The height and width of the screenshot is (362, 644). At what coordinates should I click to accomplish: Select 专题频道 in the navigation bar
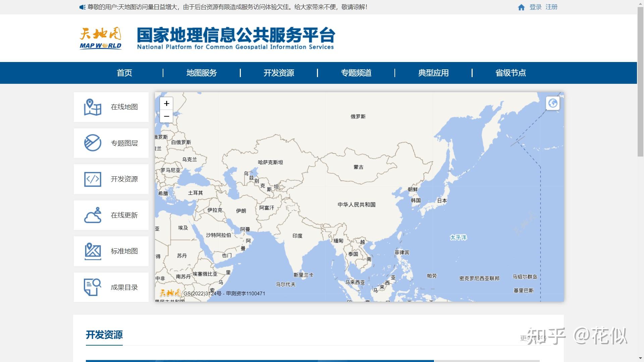tap(356, 73)
